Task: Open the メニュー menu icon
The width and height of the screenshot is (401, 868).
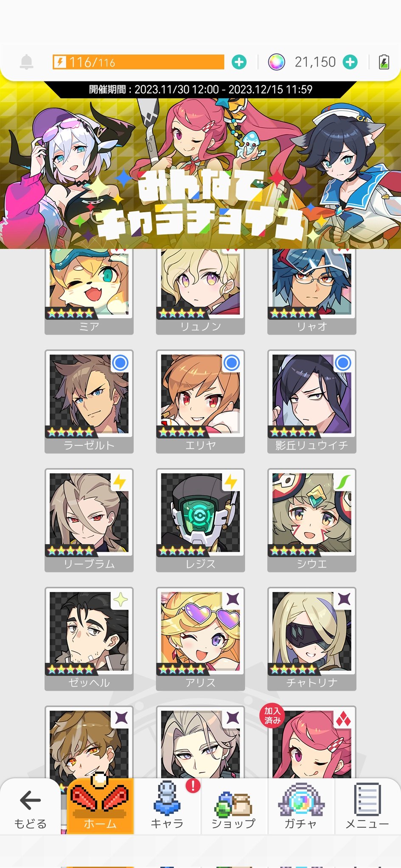Action: tap(367, 806)
